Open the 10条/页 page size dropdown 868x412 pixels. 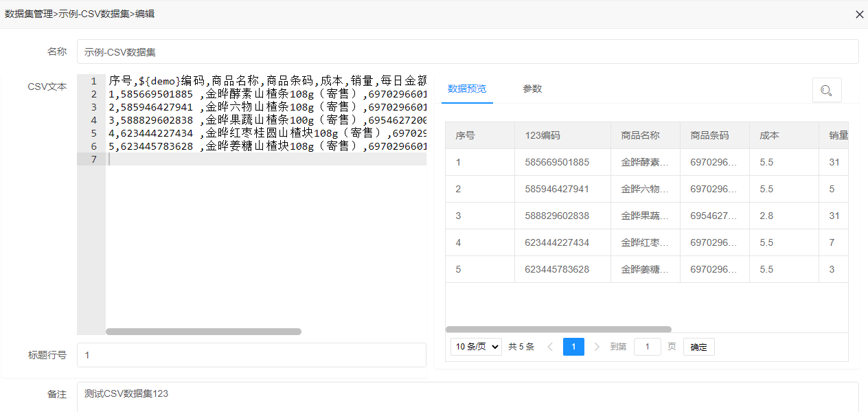tap(475, 347)
